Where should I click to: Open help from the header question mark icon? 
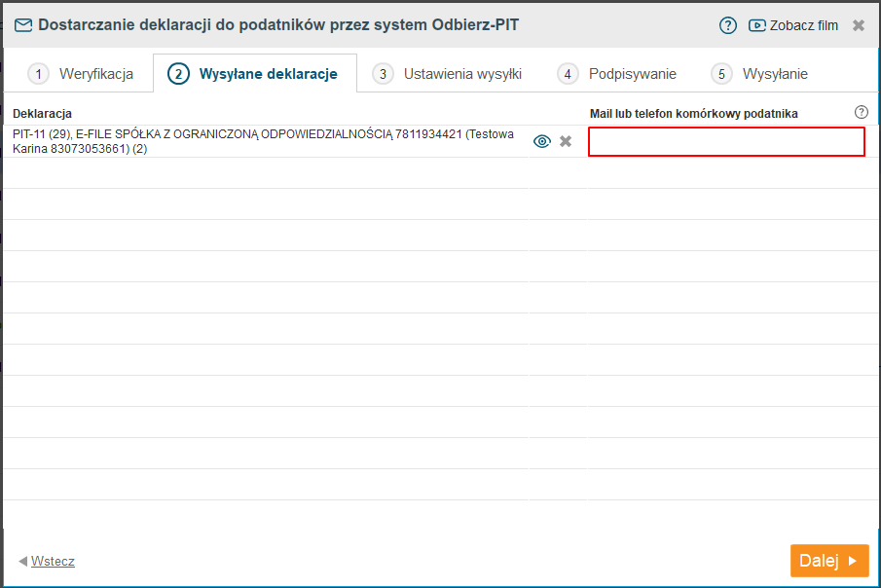tap(728, 25)
